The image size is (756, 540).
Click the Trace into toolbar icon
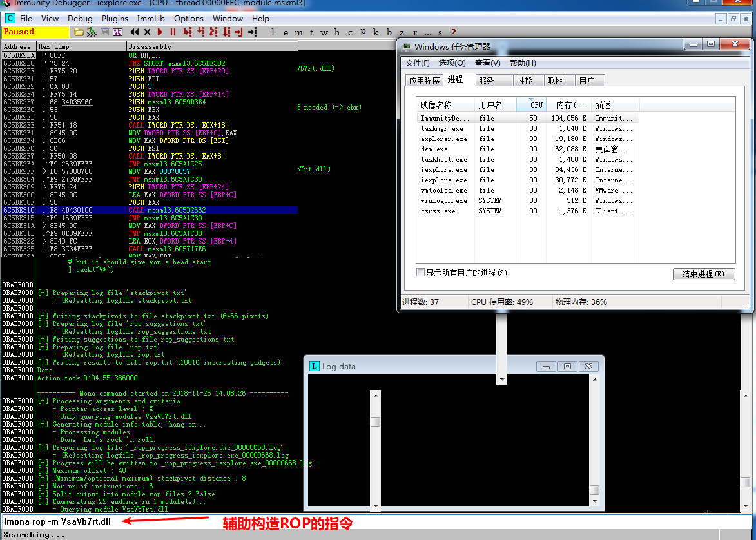click(213, 32)
